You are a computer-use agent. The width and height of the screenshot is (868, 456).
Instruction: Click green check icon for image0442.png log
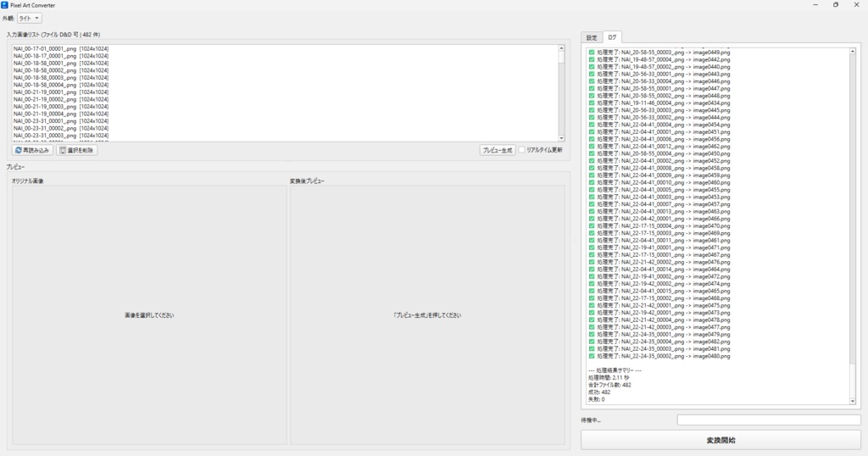tap(591, 59)
